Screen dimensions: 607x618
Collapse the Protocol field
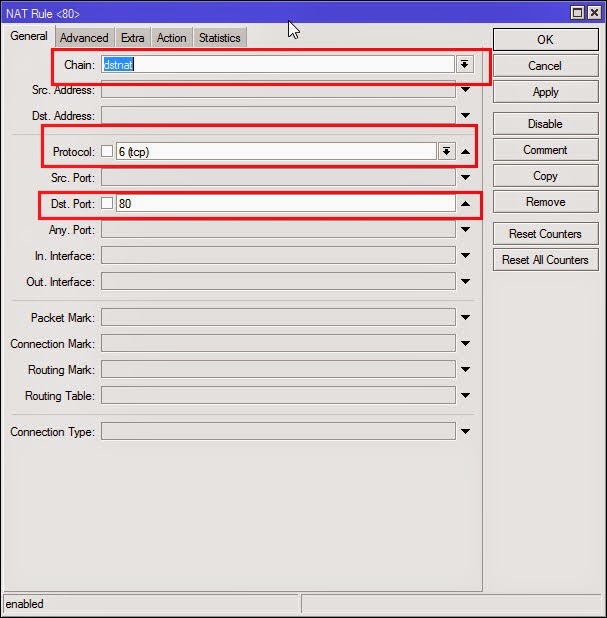coord(465,152)
